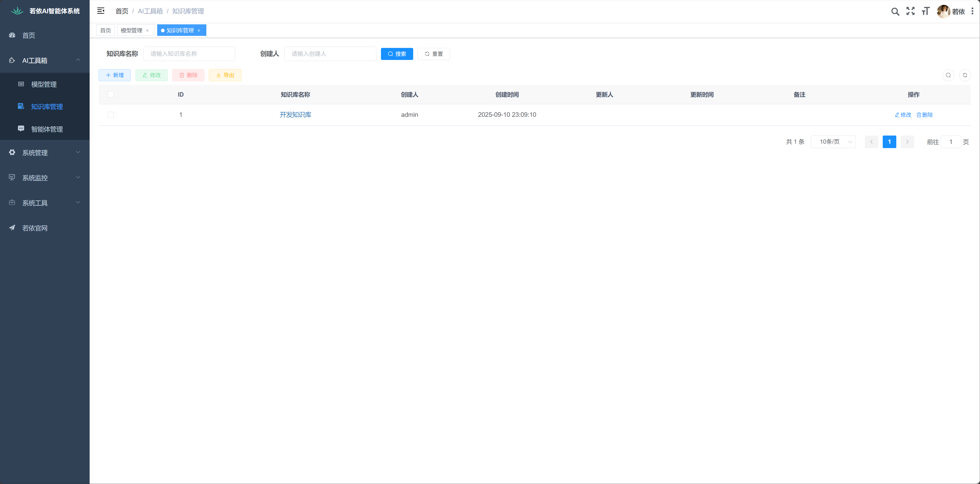The width and height of the screenshot is (980, 484).
Task: Hide search bar using round search icon
Action: tap(948, 75)
